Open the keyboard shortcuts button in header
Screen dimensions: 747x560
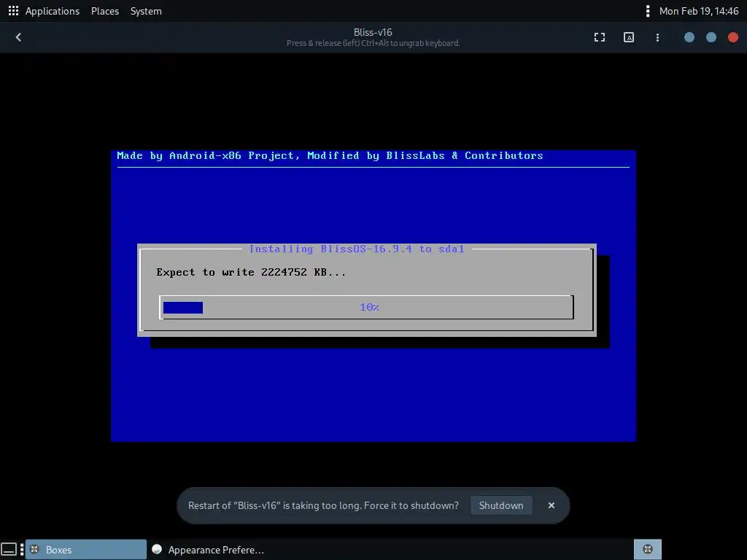click(x=629, y=37)
